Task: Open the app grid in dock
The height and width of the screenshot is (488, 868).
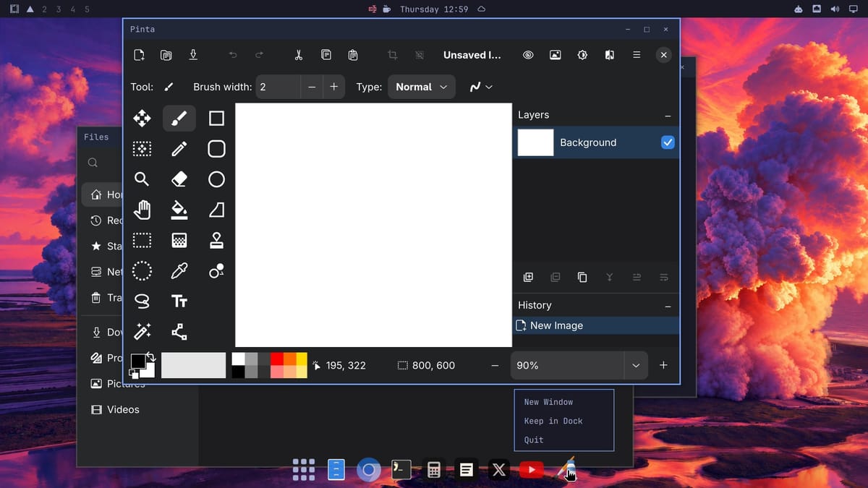Action: 304,470
